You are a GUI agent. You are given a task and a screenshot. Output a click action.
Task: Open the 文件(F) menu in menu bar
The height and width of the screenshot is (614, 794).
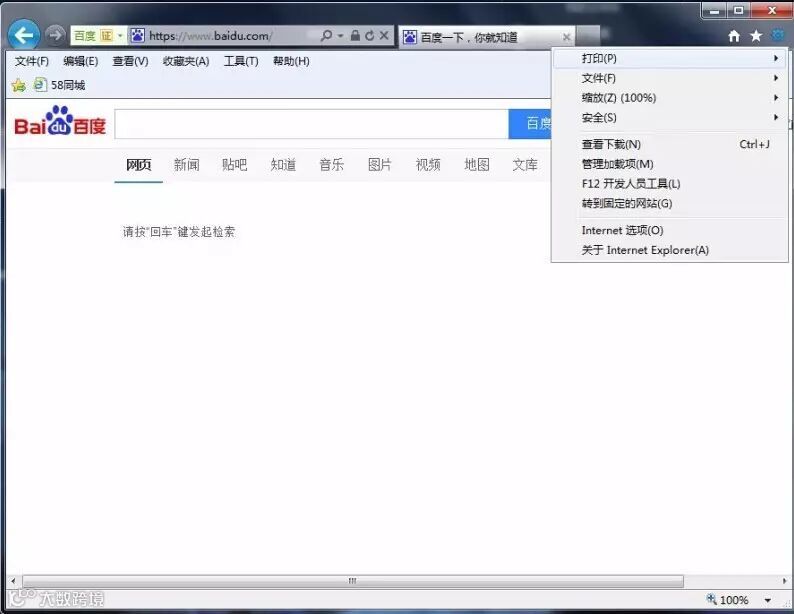[x=31, y=61]
